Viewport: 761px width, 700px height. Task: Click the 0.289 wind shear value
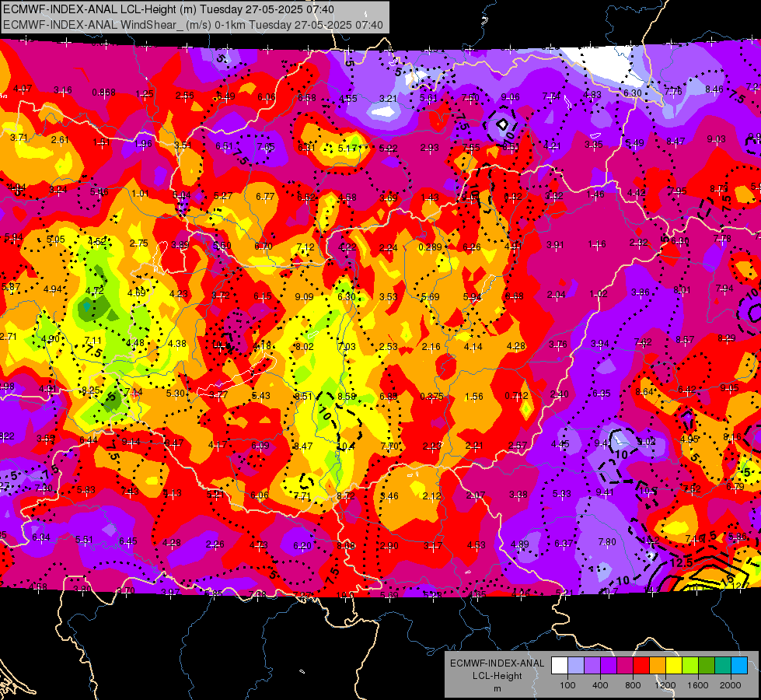click(430, 247)
